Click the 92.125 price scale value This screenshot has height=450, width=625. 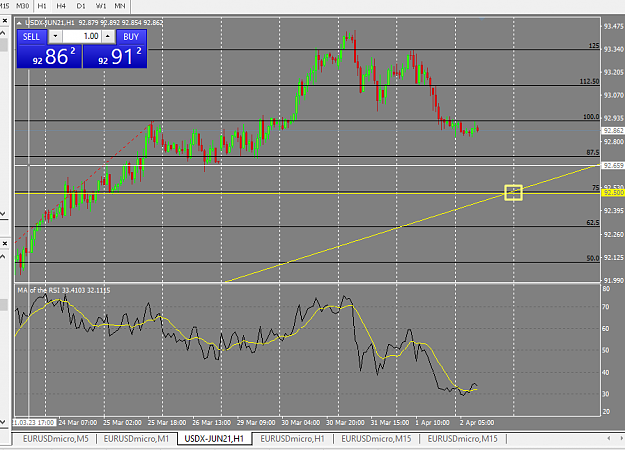click(x=613, y=258)
